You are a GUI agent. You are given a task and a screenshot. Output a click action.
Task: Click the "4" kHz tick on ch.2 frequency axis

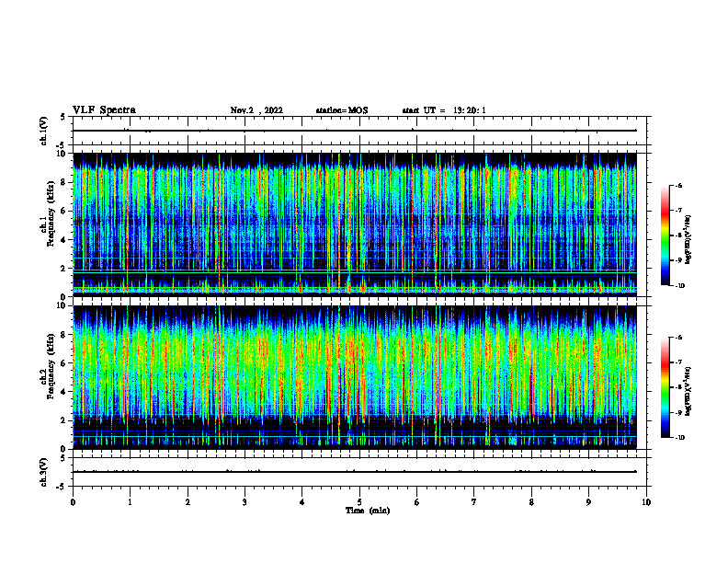coord(64,392)
